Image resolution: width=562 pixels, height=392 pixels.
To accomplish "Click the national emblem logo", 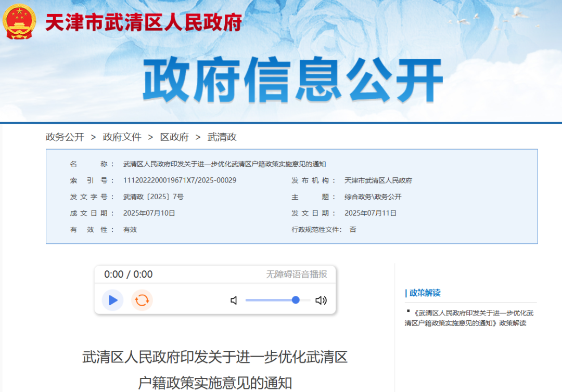I will 19,23.
